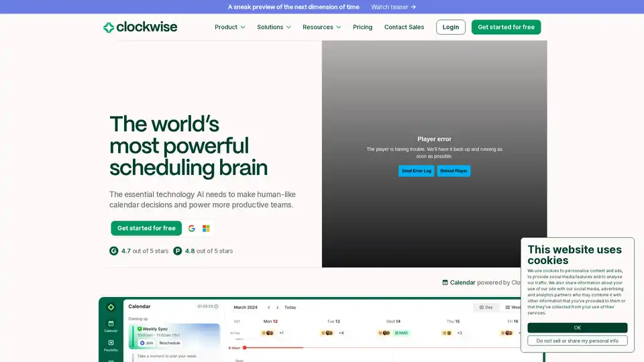Open the Solutions dropdown menu
This screenshot has width=644, height=362.
pyautogui.click(x=274, y=27)
